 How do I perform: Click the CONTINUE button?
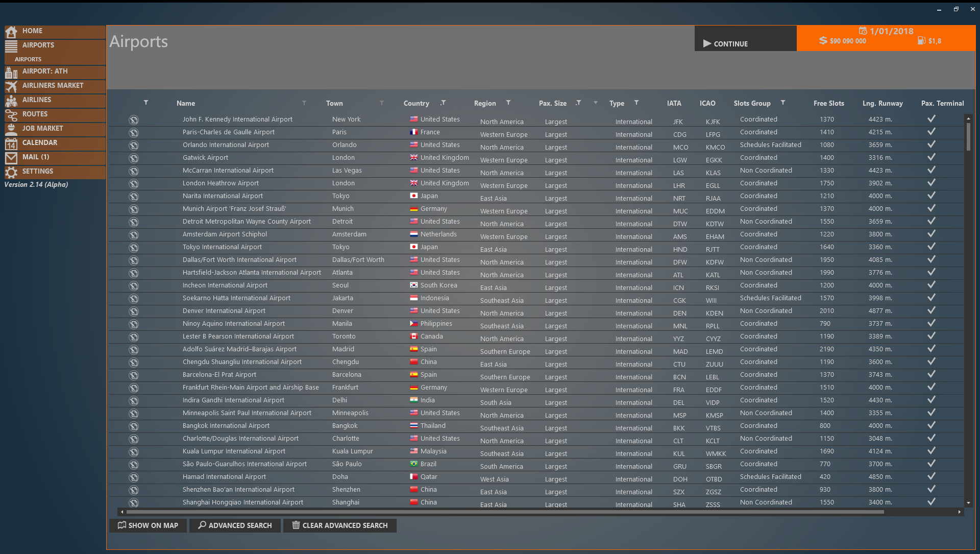(x=745, y=39)
